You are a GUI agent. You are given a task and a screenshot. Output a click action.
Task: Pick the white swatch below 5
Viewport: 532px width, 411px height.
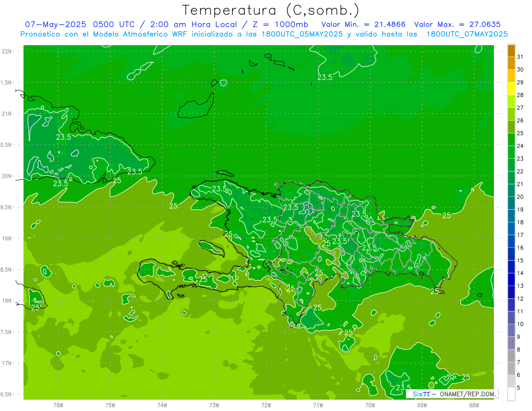(x=511, y=394)
